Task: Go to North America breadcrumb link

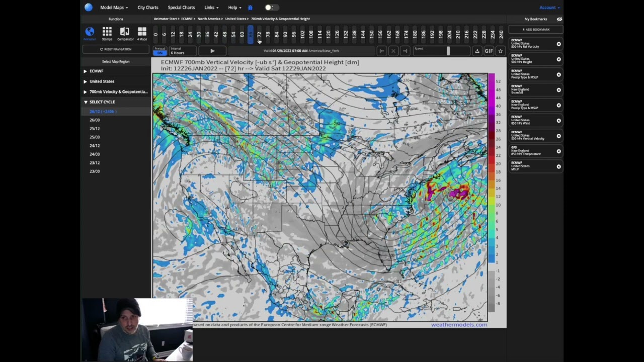Action: 209,19
